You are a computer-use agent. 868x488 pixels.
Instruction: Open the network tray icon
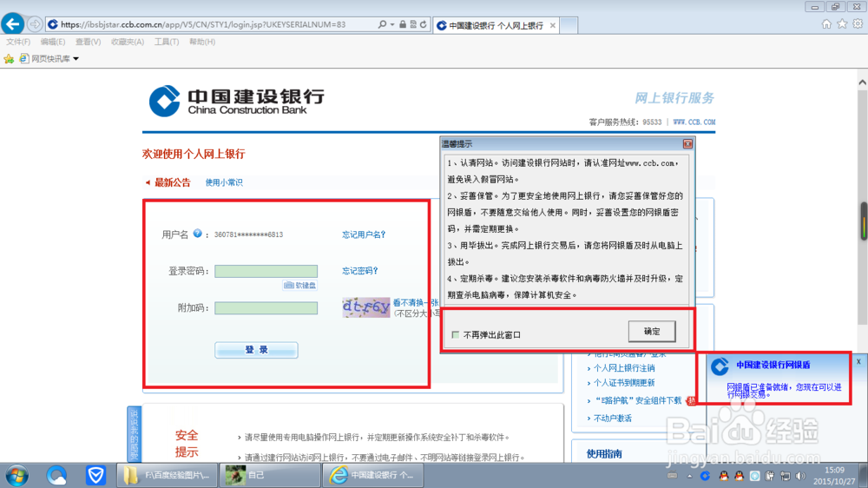[785, 476]
